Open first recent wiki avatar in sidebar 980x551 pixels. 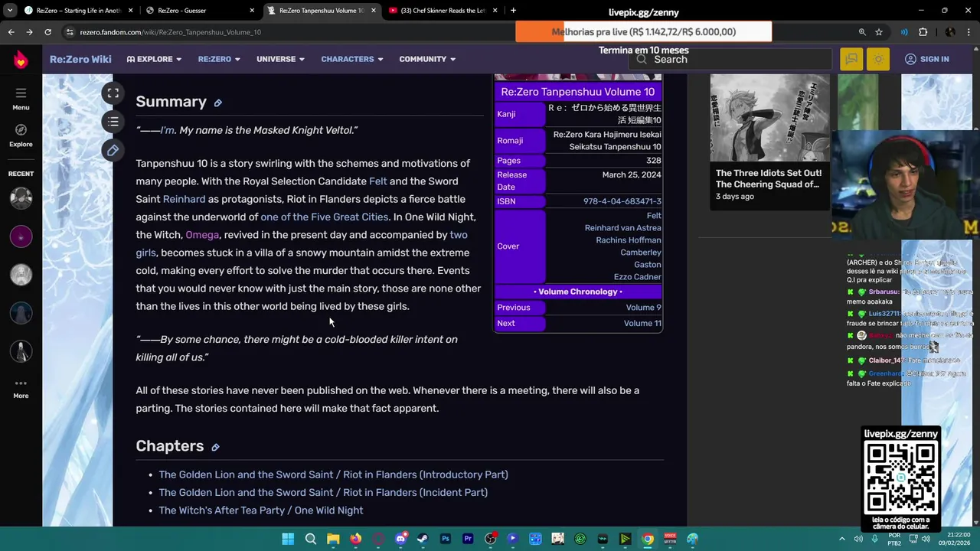click(21, 197)
